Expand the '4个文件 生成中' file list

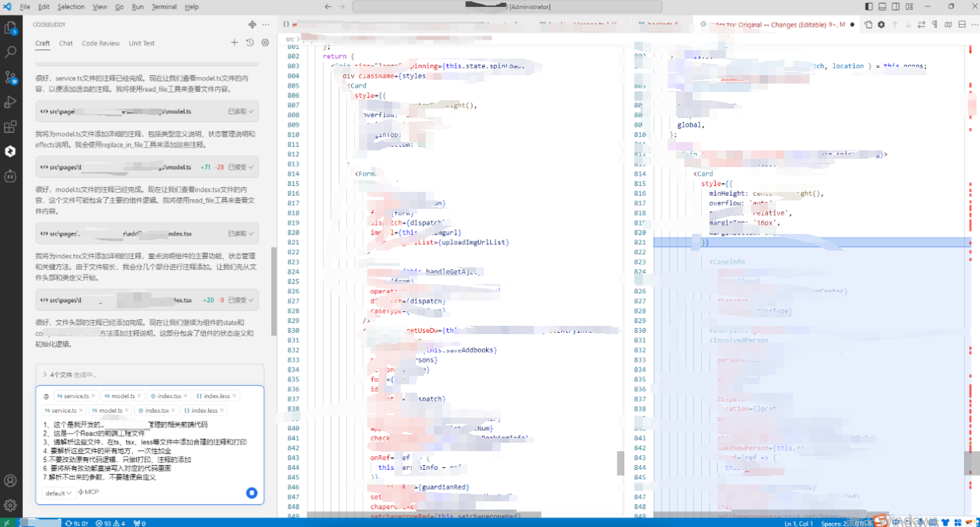150,375
